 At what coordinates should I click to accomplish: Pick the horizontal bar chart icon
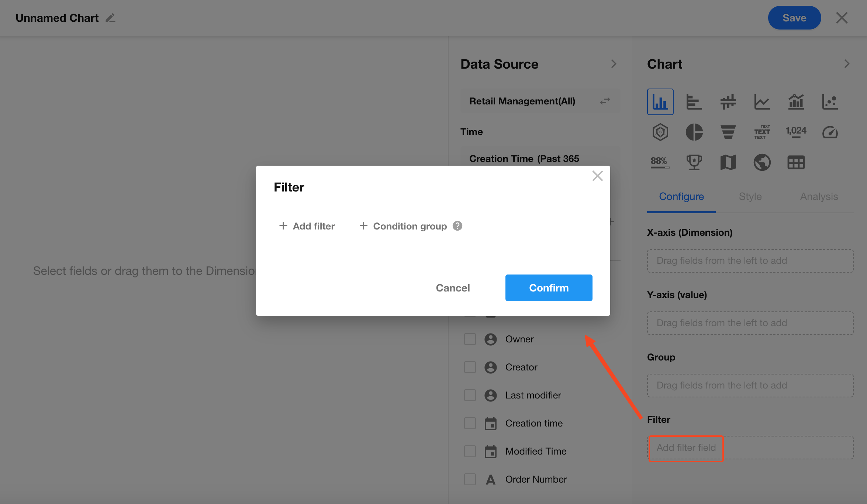(694, 102)
